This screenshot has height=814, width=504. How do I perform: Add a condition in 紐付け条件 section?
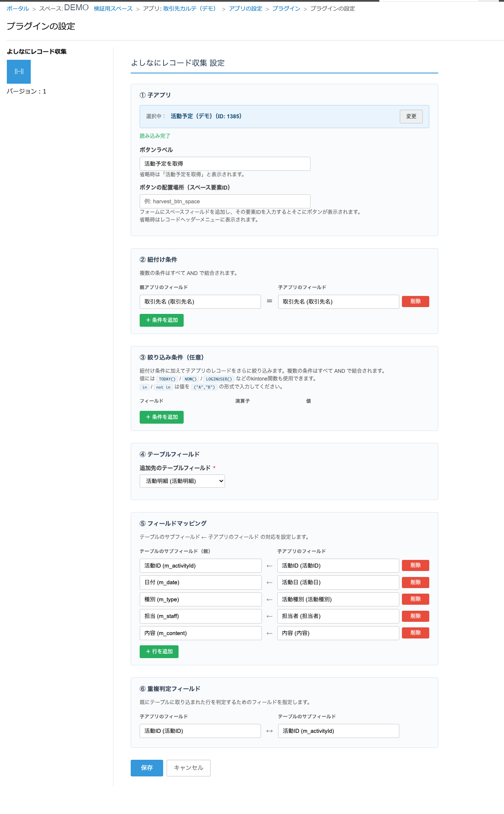pos(161,320)
